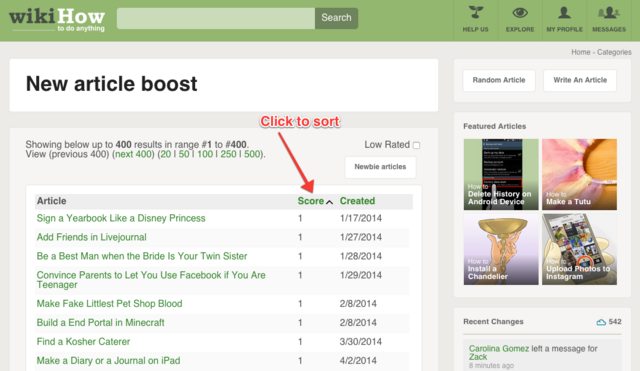Open Make a Diary on iPad article
This screenshot has width=640, height=371.
[x=108, y=361]
